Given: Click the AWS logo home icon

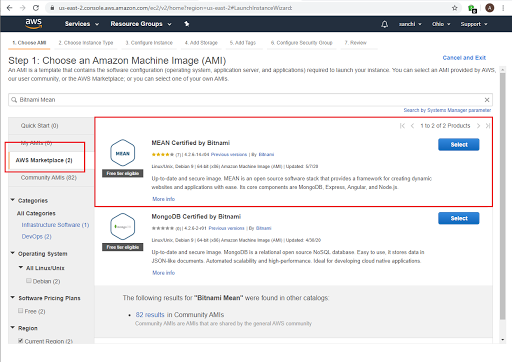Looking at the screenshot, I should point(33,24).
